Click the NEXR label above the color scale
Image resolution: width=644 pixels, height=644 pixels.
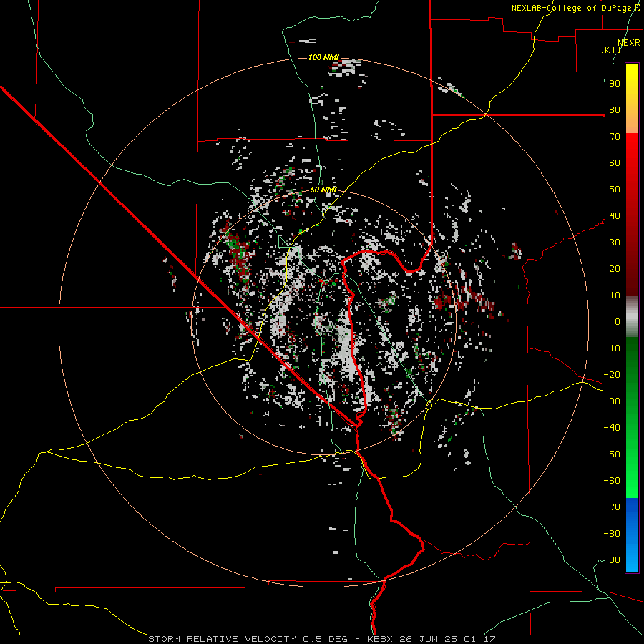(x=629, y=43)
